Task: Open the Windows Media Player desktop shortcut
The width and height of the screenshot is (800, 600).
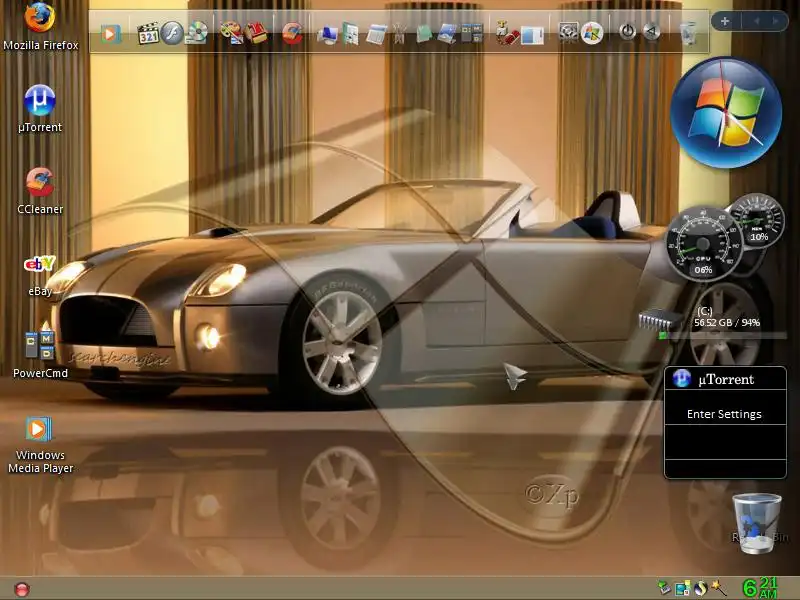Action: tap(40, 445)
